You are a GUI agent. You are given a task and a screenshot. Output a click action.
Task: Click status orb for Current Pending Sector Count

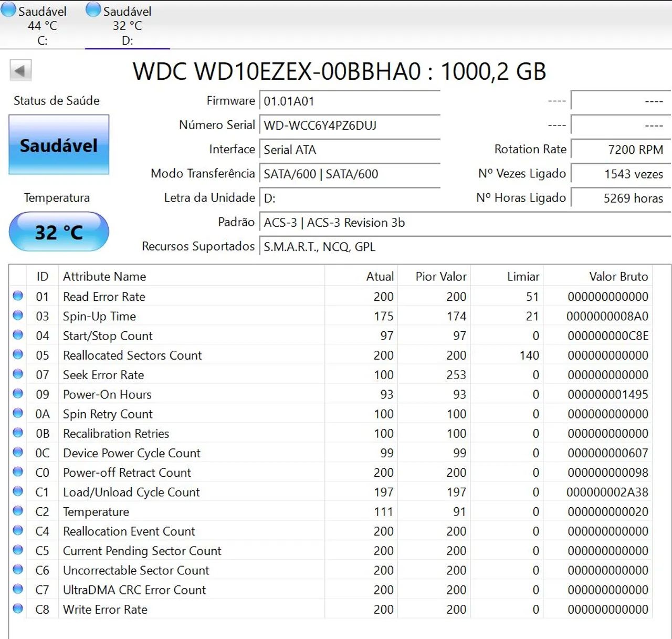[x=18, y=550]
